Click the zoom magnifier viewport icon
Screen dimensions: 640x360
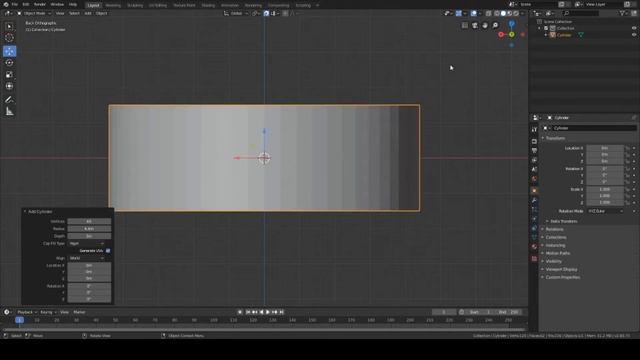(x=495, y=25)
